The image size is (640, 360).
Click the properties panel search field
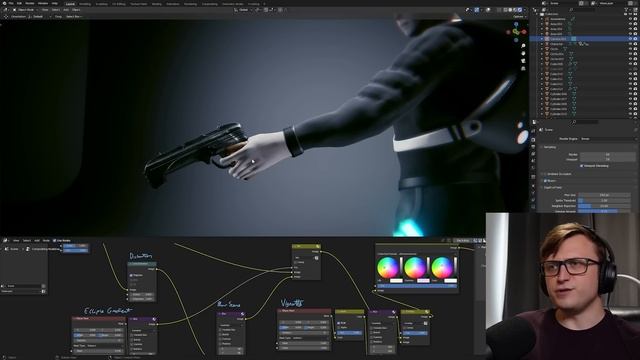coord(585,122)
